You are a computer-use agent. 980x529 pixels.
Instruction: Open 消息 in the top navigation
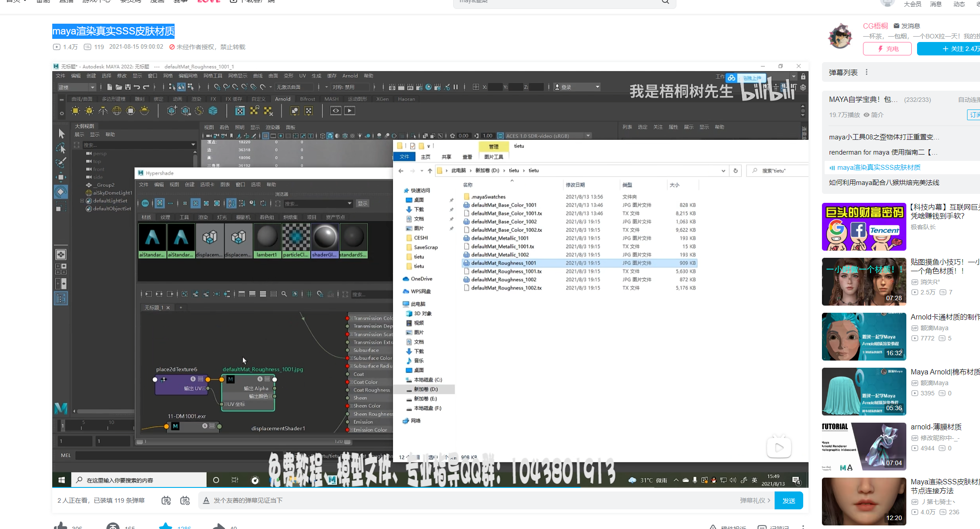[936, 4]
